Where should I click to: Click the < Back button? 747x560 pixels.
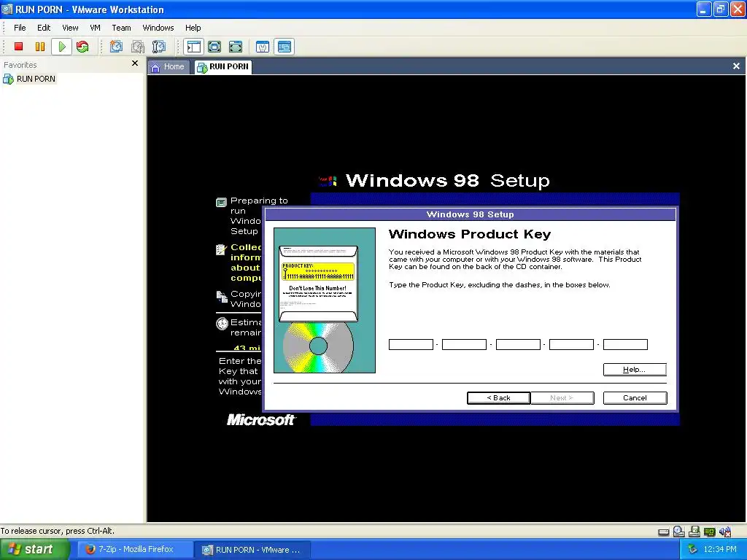tap(498, 398)
